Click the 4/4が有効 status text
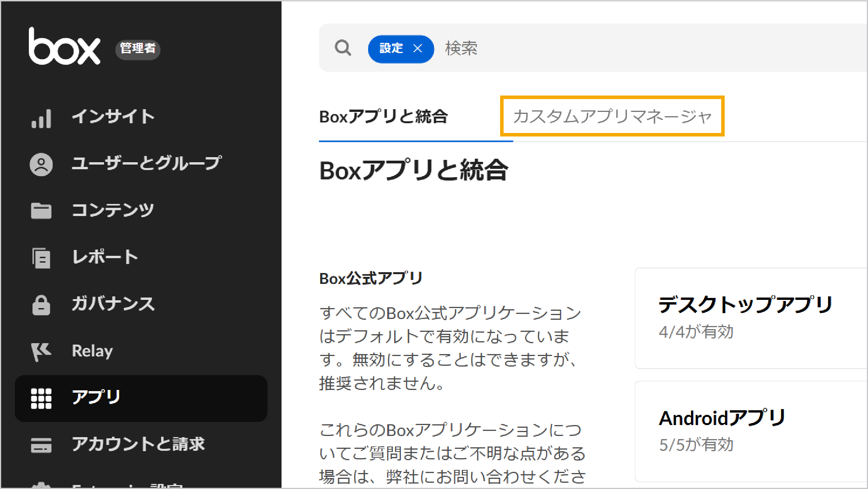The height and width of the screenshot is (489, 868). click(696, 332)
